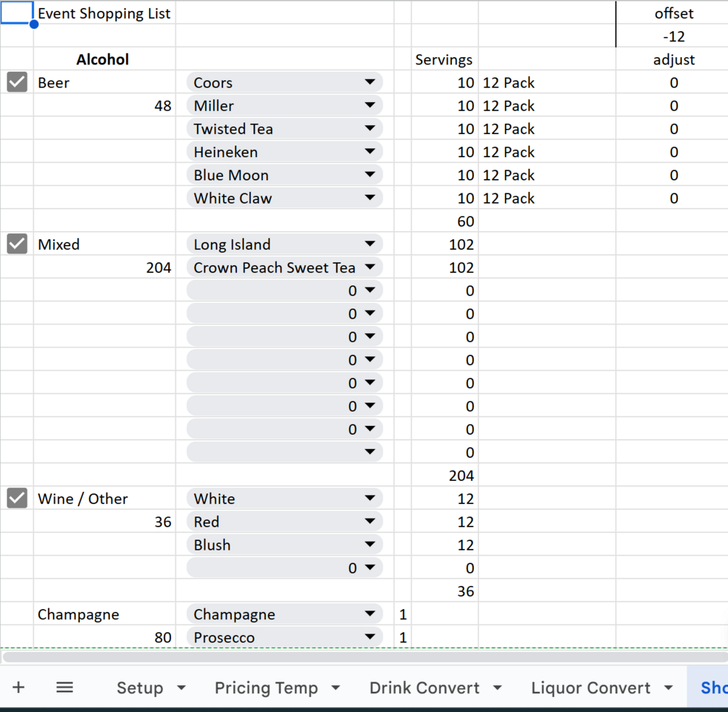Switch to the Liquor Convert tab
Image resolution: width=728 pixels, height=712 pixels.
click(x=590, y=687)
